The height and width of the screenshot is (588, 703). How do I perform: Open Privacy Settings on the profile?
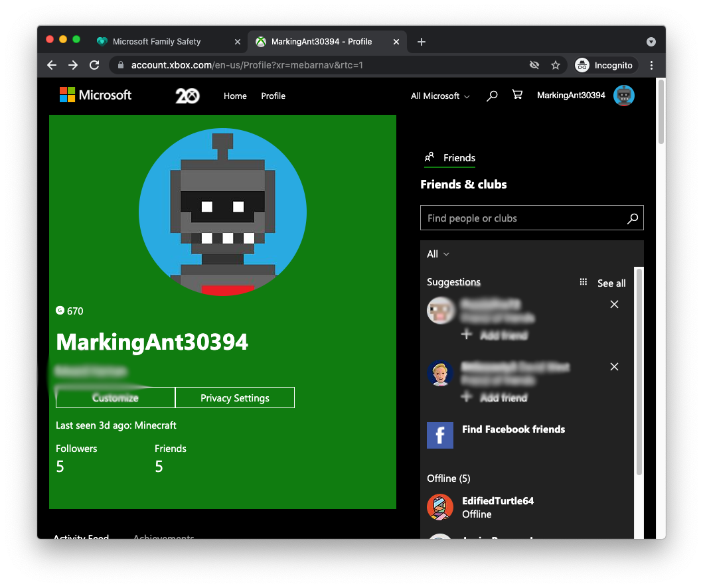pos(235,398)
